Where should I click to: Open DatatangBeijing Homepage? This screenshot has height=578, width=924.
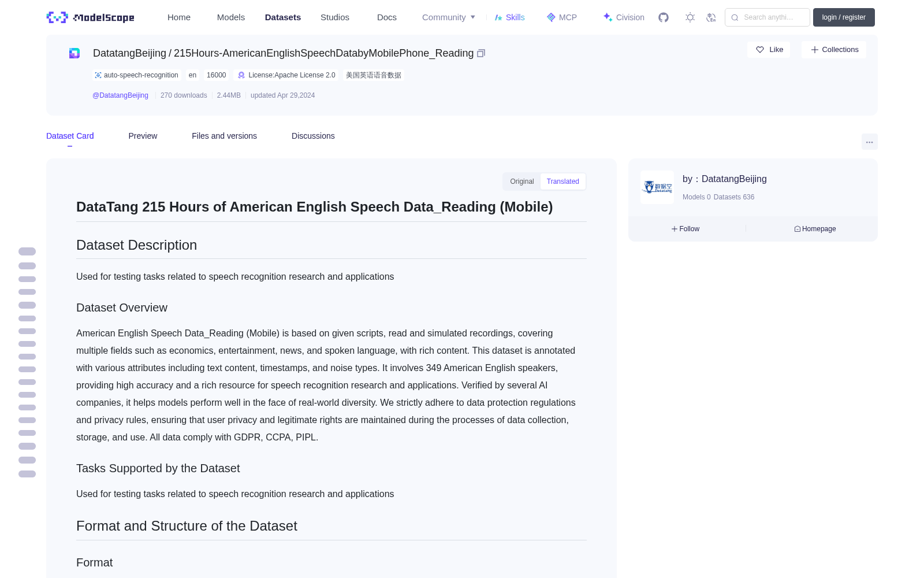[x=815, y=229]
